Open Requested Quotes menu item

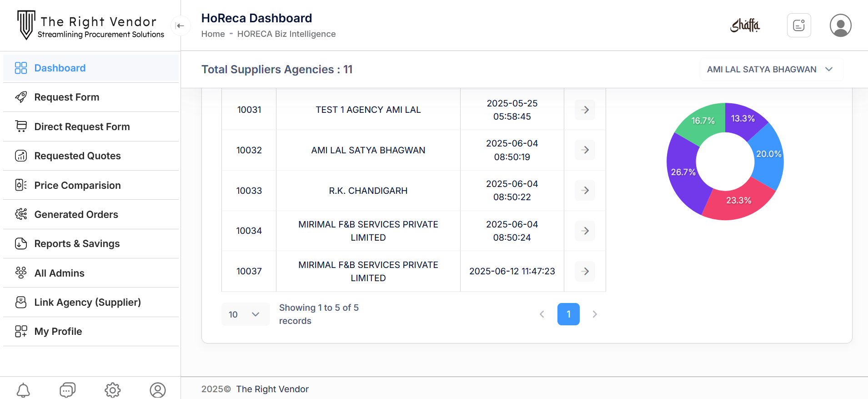click(x=91, y=156)
